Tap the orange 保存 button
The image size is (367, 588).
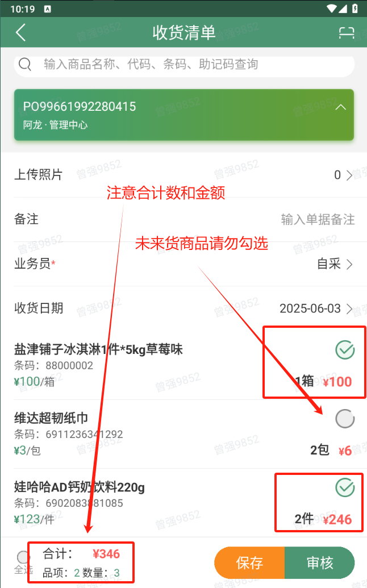pos(249,562)
